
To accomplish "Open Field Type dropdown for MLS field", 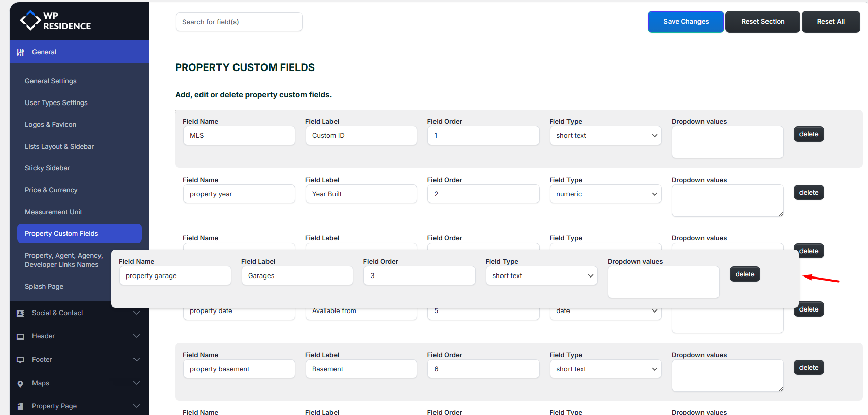I will tap(605, 136).
